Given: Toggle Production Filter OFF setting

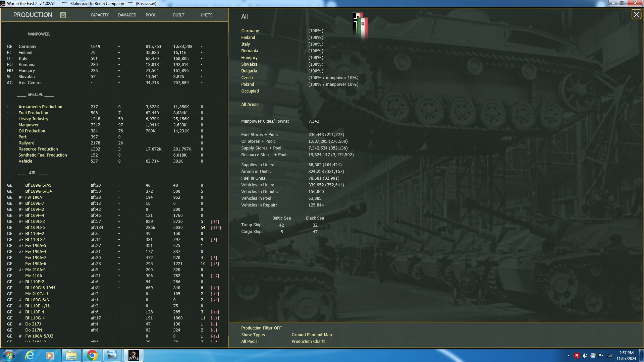Looking at the screenshot, I should click(x=261, y=328).
